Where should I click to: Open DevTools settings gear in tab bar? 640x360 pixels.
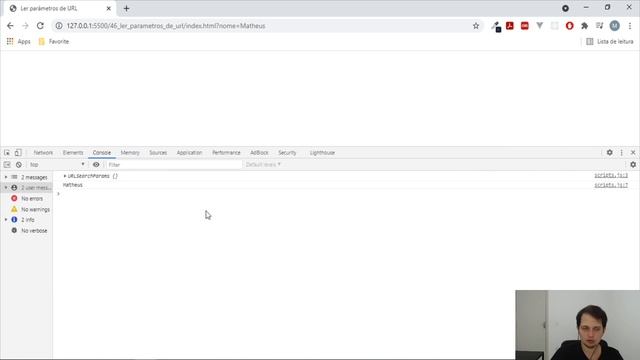coord(609,152)
